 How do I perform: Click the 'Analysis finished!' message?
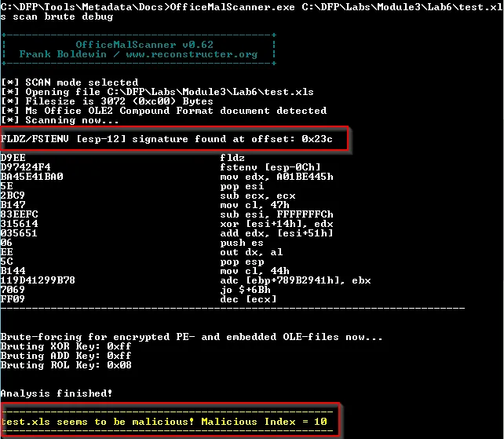point(57,393)
